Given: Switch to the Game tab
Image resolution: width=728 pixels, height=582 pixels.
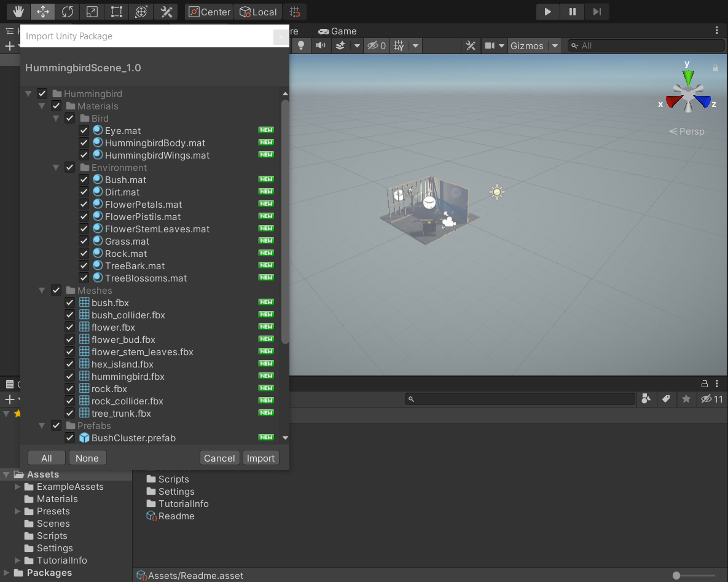Looking at the screenshot, I should click(337, 31).
